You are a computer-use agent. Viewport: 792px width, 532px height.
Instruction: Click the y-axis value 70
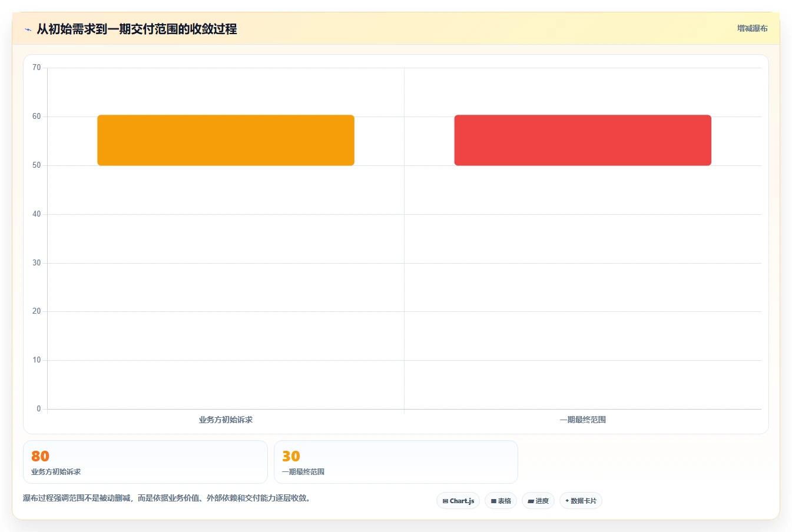point(37,68)
